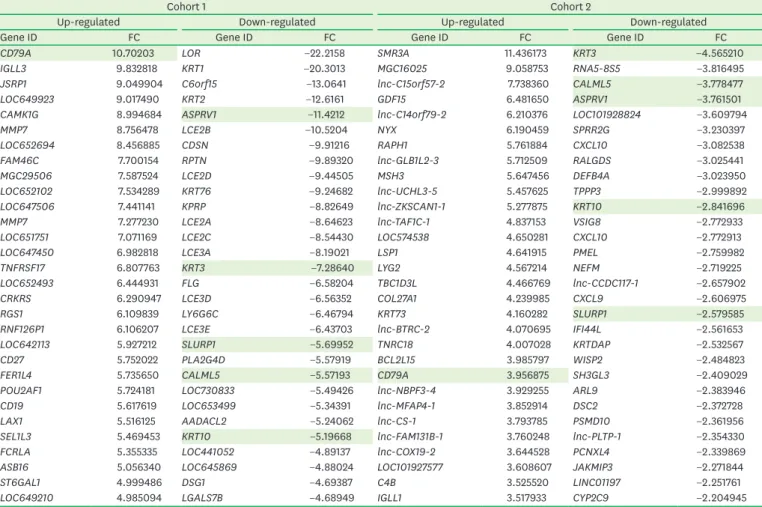The image size is (762, 507).
Task: Select the CRKRS gene cell
Action: tap(16, 298)
